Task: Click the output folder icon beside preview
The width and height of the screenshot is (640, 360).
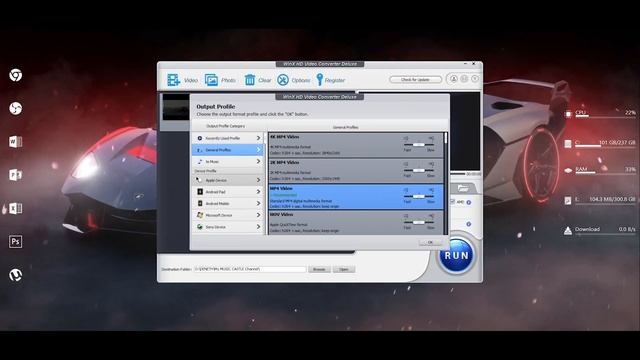Action: click(463, 188)
